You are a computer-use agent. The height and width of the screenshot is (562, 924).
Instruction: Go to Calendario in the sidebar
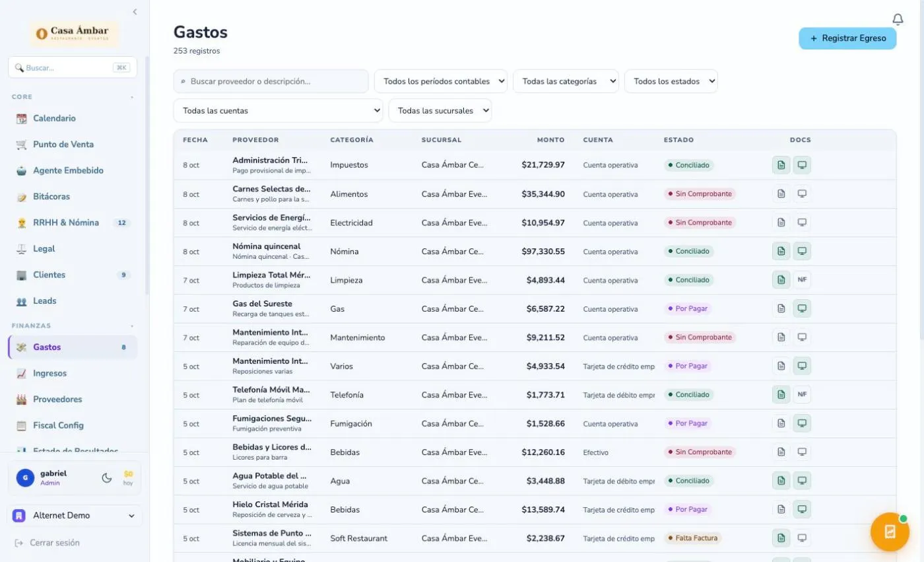73,119
